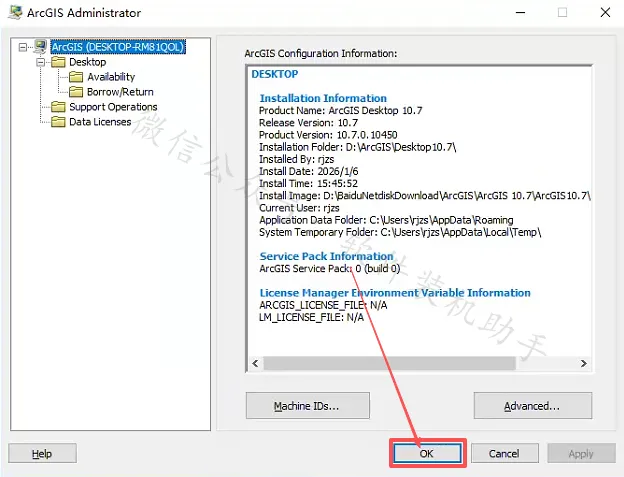
Task: Click License Manager Environment Variable Information heading
Action: 395,293
